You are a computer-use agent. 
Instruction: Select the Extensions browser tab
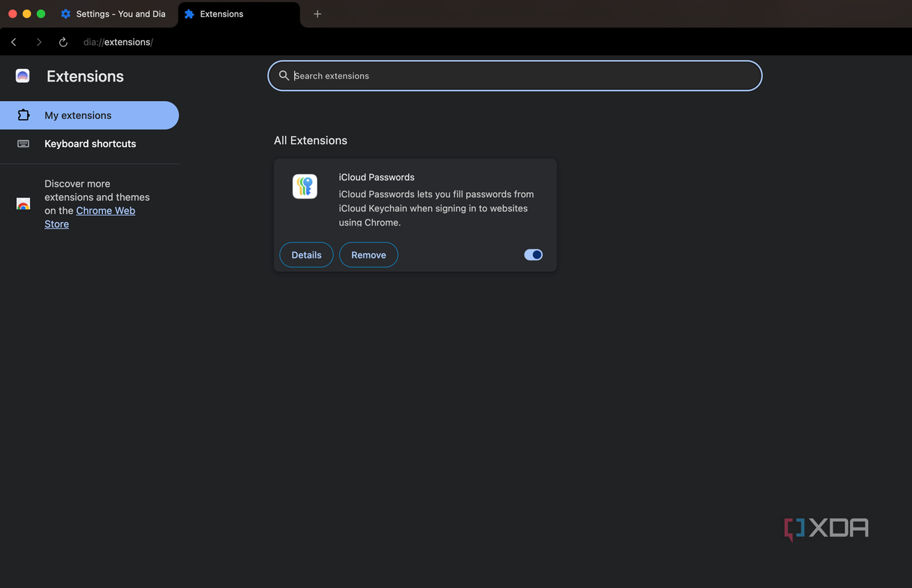tap(239, 14)
